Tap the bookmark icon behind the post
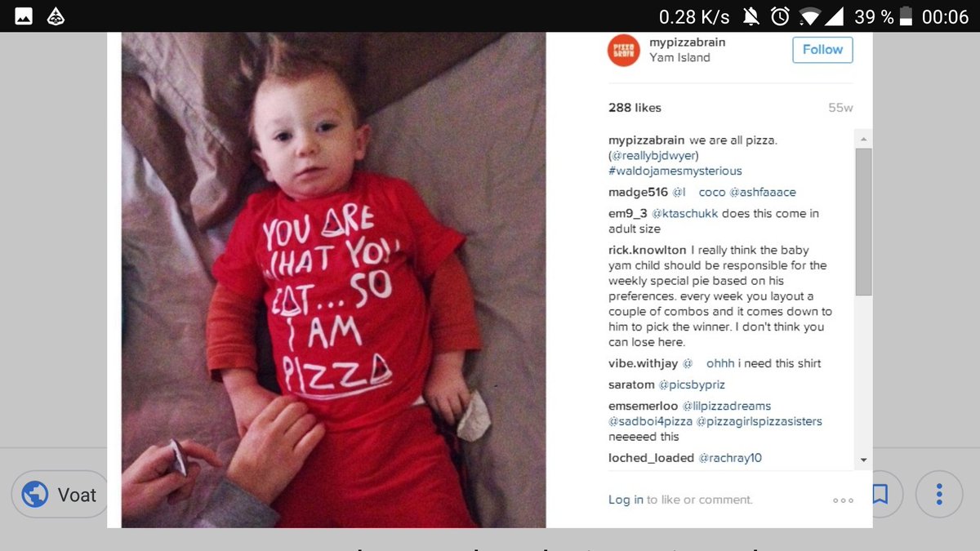Viewport: 980px width, 551px height. [x=880, y=495]
